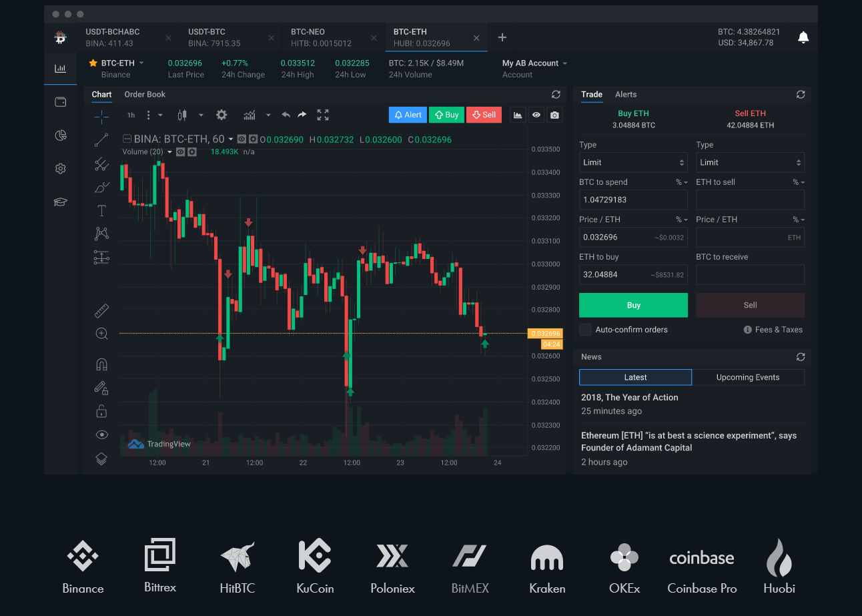Open the wallet section in left sidebar
862x616 pixels.
tap(60, 102)
